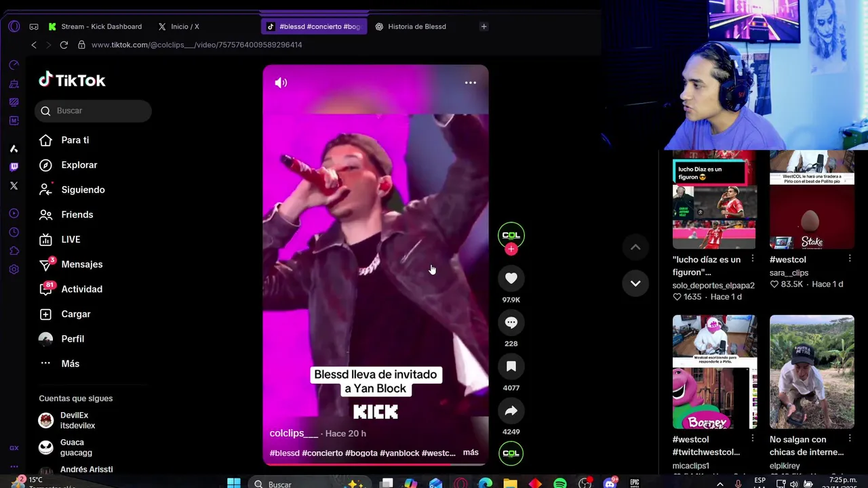The image size is (868, 488).
Task: Open options for No salgan con chicas clip
Action: [850, 439]
